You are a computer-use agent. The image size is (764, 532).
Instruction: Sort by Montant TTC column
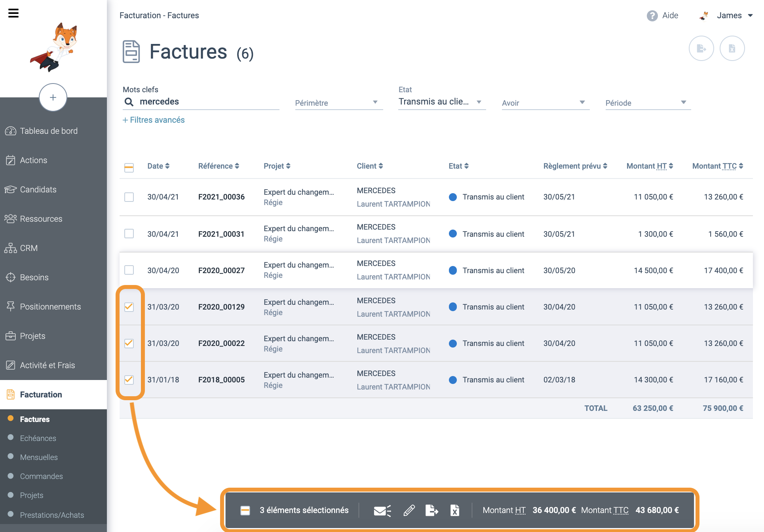click(717, 166)
